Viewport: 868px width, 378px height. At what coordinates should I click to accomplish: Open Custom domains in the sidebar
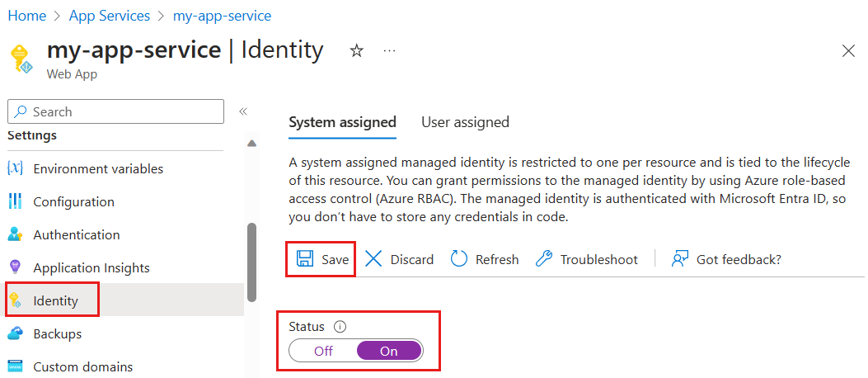pos(82,366)
